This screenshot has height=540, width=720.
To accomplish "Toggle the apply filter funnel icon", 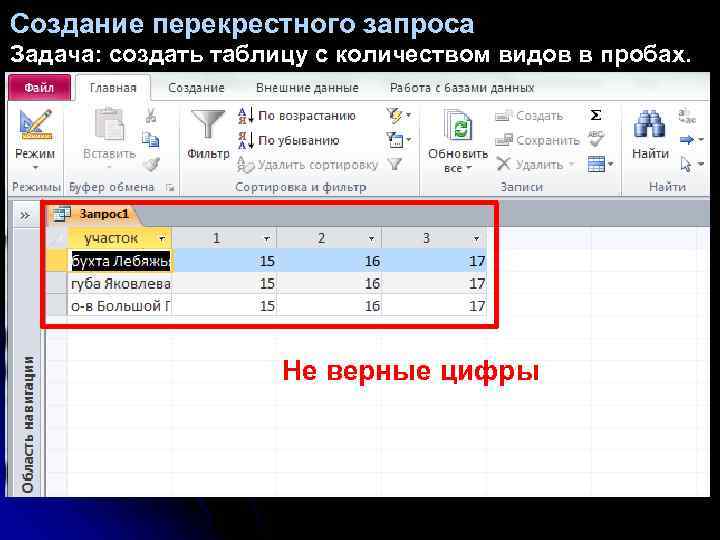I will pyautogui.click(x=394, y=164).
